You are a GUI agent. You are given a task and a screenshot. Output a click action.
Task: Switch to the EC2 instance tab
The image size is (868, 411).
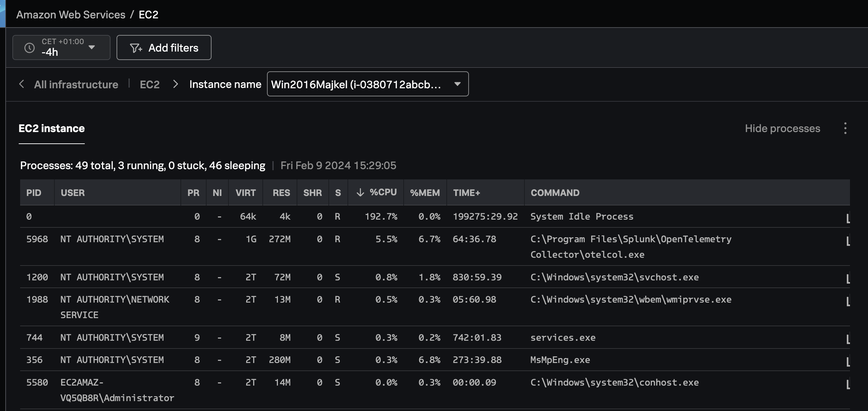pos(52,128)
